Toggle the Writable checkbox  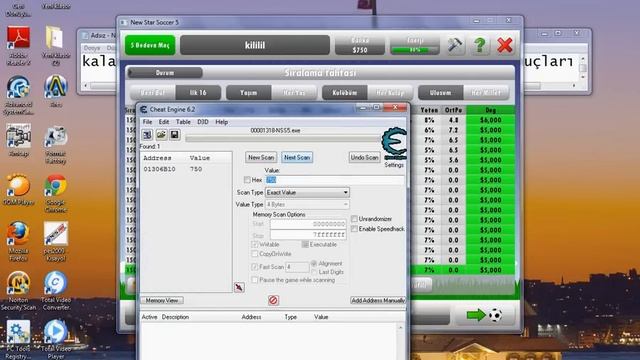[255, 244]
